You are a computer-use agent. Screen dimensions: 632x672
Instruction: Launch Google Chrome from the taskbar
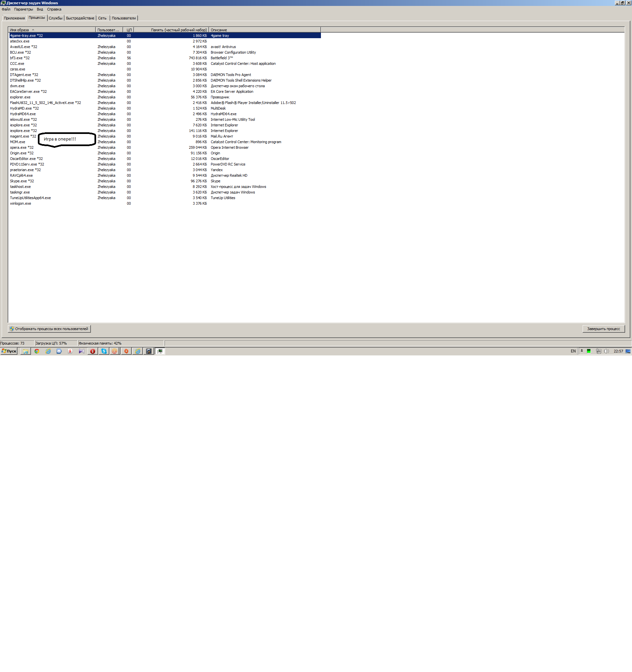pos(37,351)
